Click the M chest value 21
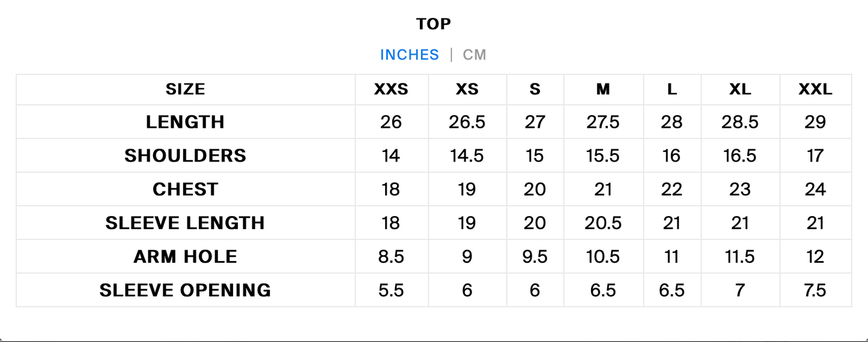Viewport: 868px width, 342px height. point(603,190)
